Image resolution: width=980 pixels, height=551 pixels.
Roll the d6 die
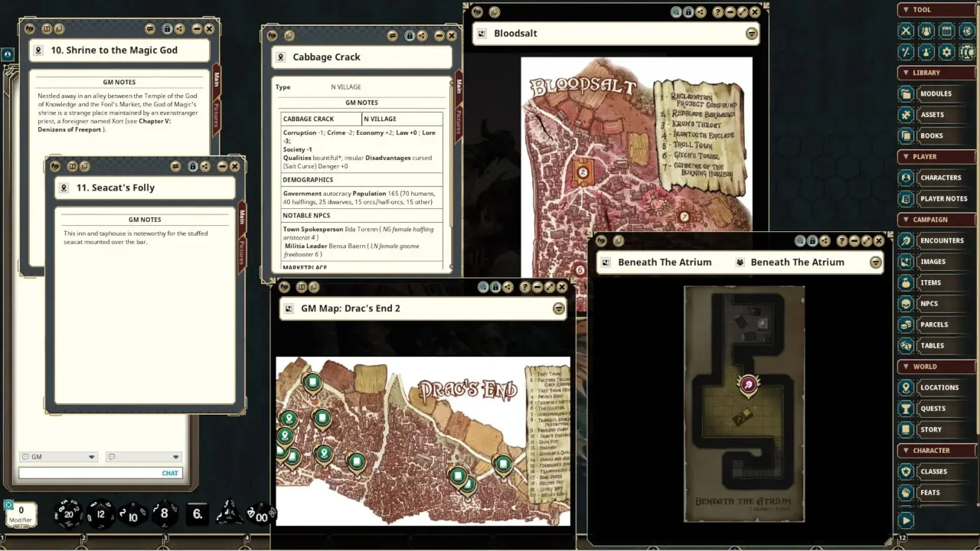pyautogui.click(x=197, y=514)
